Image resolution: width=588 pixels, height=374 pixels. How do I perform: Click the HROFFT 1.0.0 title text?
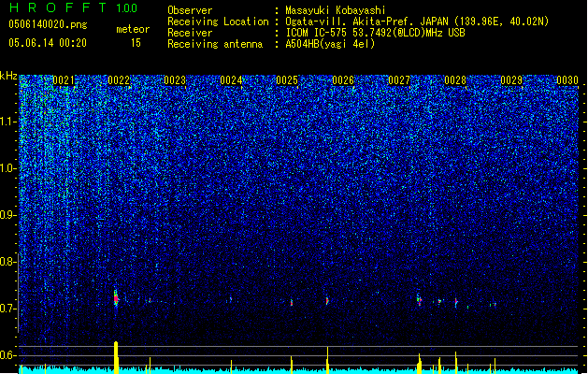(74, 7)
